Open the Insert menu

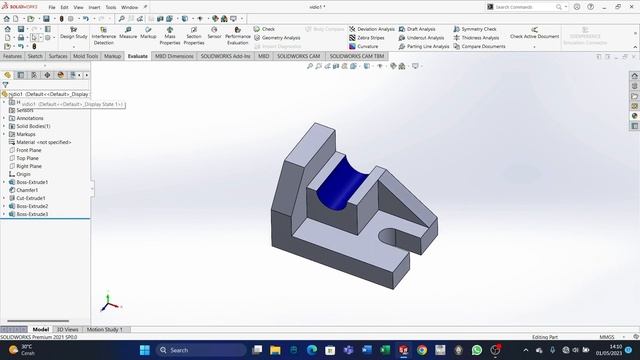(x=94, y=7)
